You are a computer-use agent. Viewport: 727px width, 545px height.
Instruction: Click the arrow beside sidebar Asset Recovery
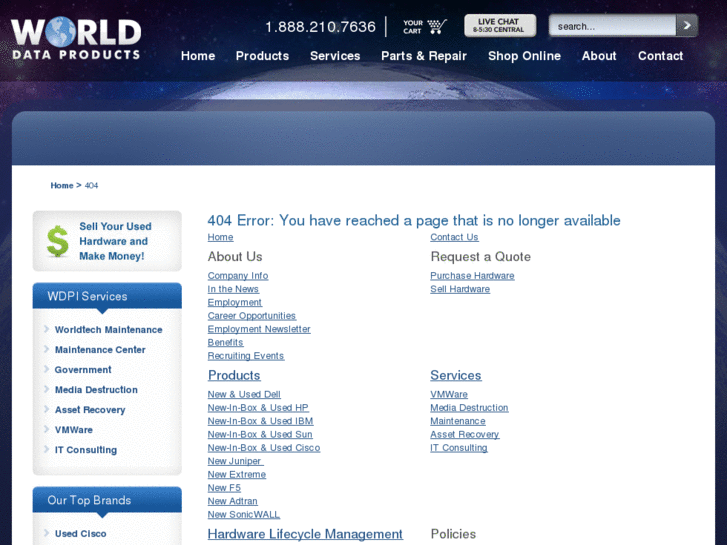pos(46,409)
